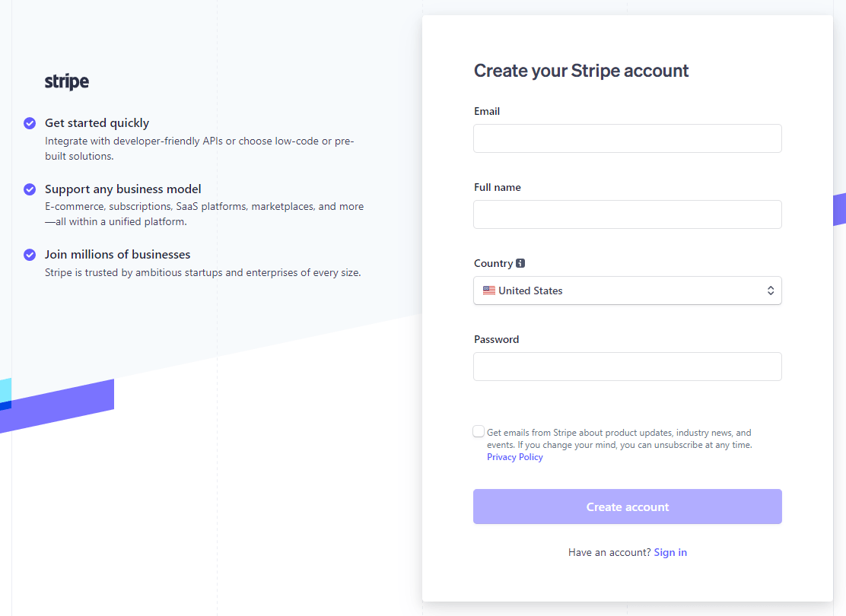Click the info icon next to Country

pyautogui.click(x=520, y=262)
